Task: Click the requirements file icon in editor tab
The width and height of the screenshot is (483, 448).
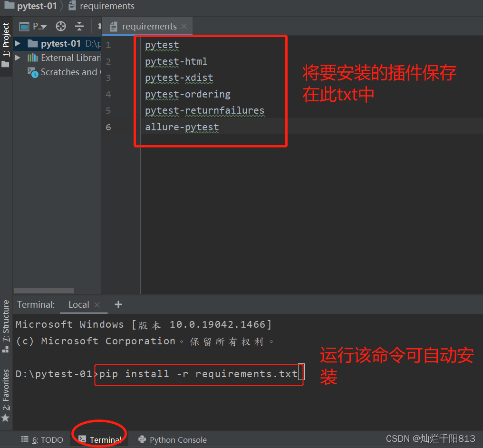Action: point(113,27)
